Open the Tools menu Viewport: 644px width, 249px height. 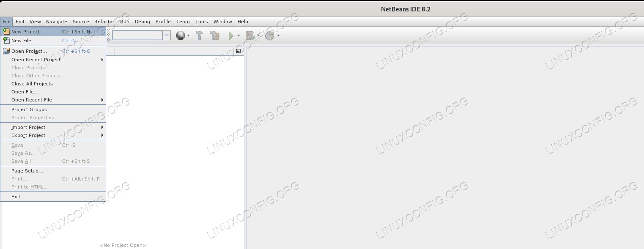click(202, 22)
